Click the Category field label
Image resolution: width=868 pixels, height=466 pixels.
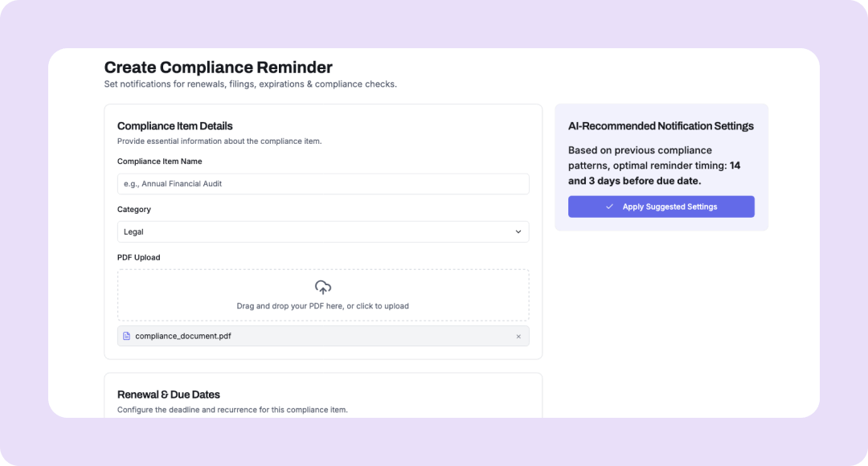click(134, 210)
